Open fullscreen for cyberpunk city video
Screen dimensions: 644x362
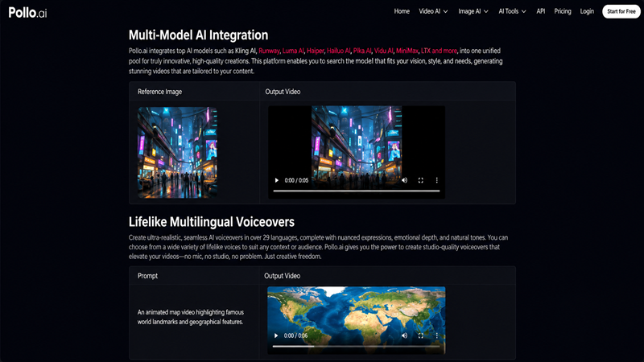(x=420, y=180)
